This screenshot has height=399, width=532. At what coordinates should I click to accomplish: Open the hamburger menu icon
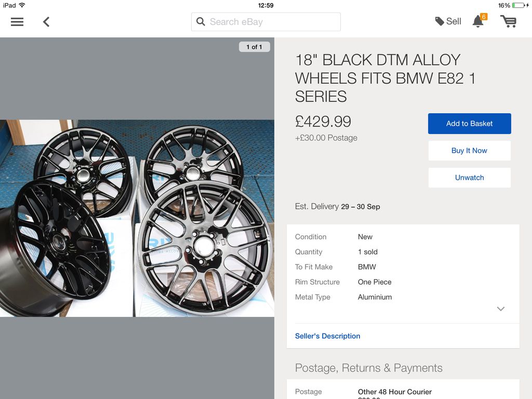click(x=17, y=22)
